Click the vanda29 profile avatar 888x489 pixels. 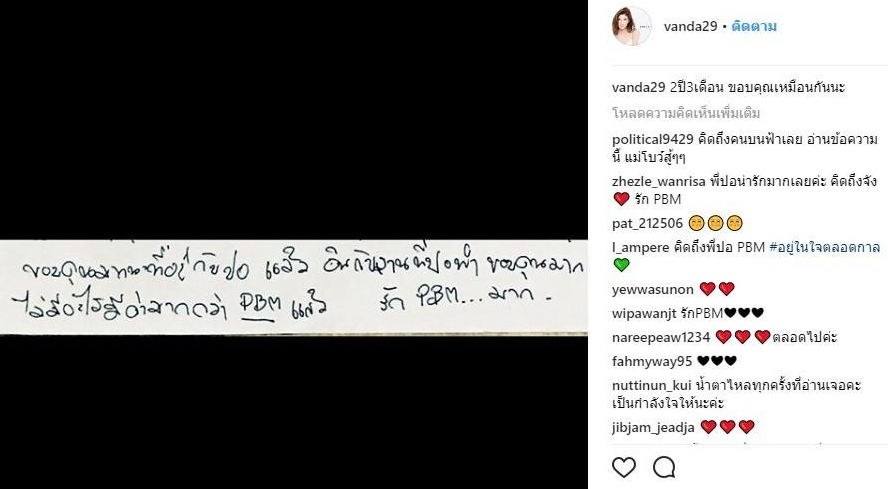[x=631, y=26]
